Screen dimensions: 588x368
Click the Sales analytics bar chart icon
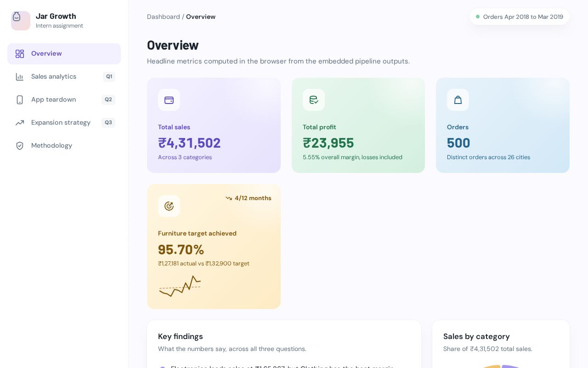tap(20, 77)
